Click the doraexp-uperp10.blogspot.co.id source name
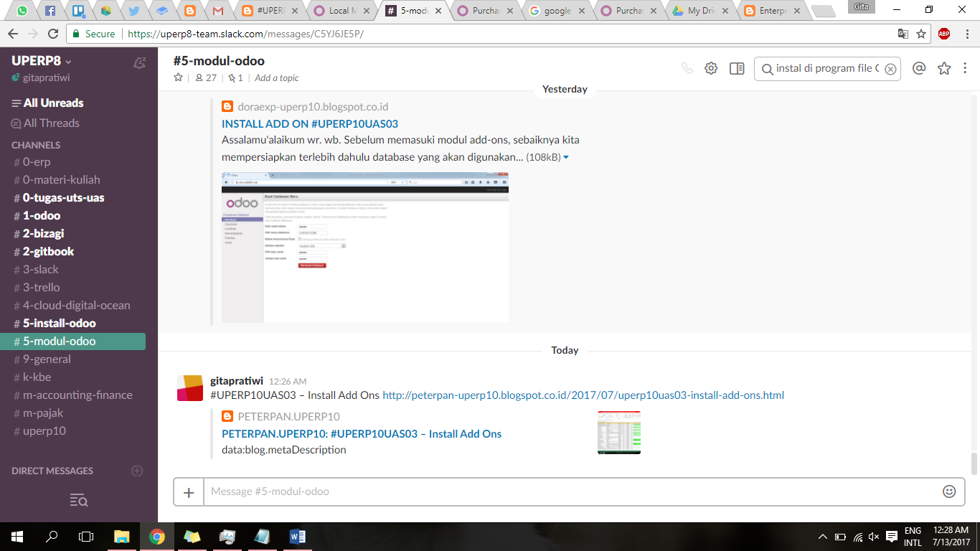 [x=313, y=107]
